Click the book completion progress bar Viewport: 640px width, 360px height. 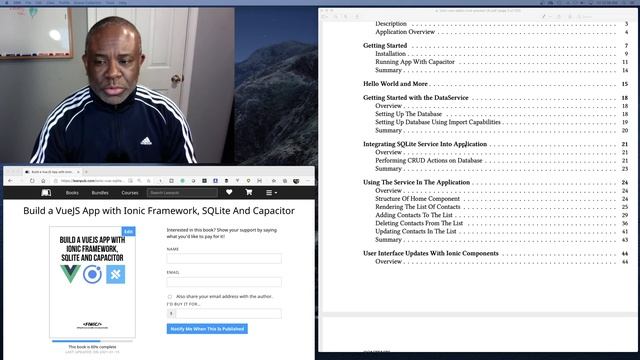[x=92, y=341]
